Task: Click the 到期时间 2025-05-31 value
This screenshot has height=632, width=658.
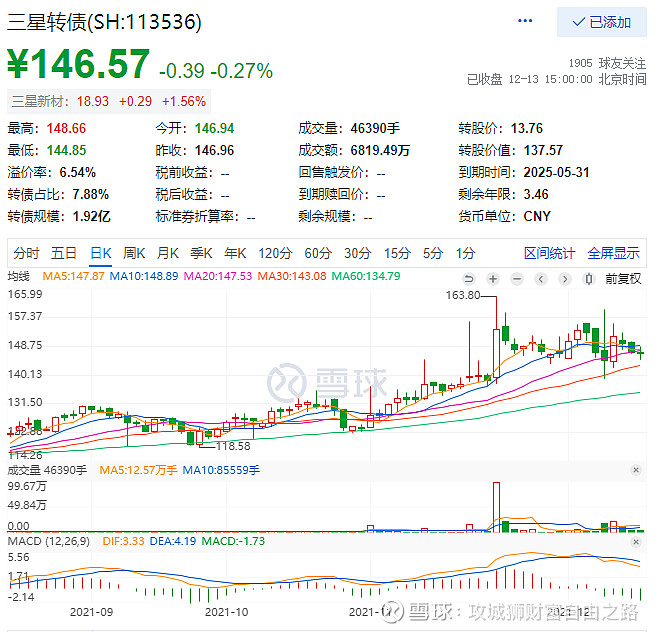Action: point(556,172)
